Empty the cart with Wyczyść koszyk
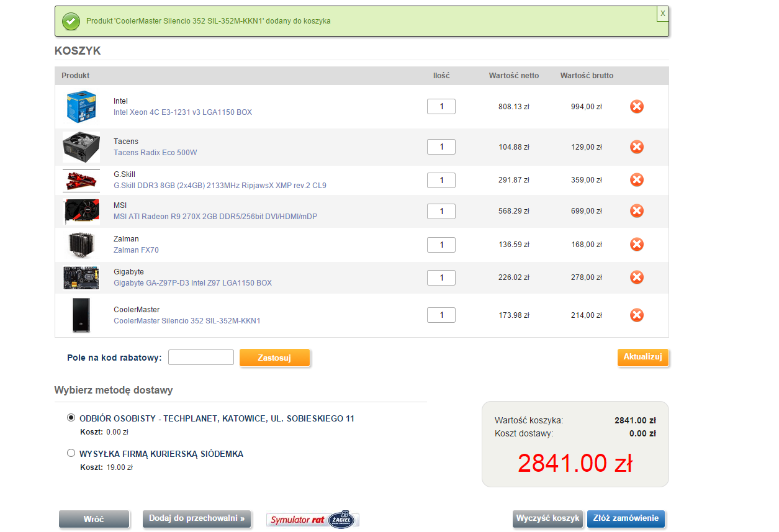 click(548, 518)
